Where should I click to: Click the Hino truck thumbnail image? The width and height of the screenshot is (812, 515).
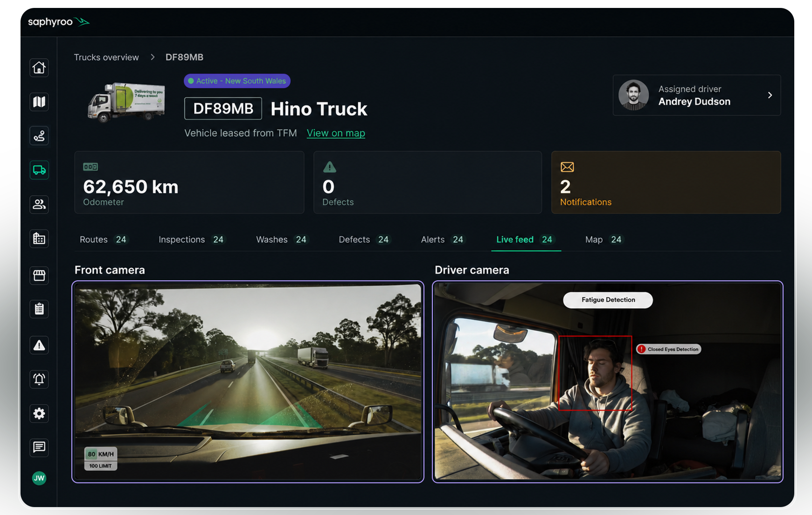point(126,102)
